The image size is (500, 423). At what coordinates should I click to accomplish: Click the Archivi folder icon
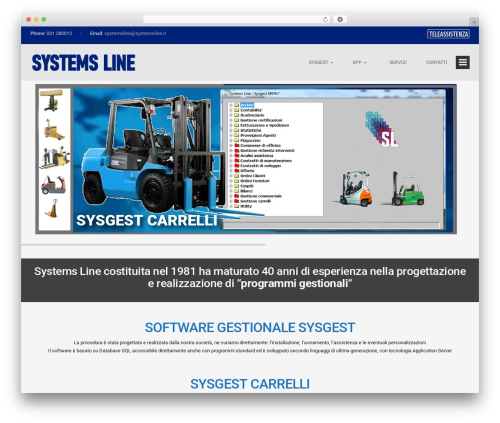(237, 105)
